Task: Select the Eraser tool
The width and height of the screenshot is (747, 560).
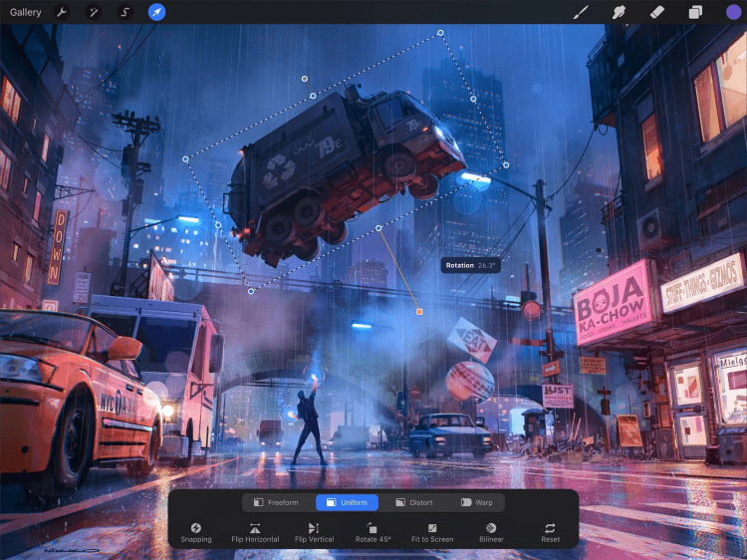Action: pyautogui.click(x=657, y=12)
